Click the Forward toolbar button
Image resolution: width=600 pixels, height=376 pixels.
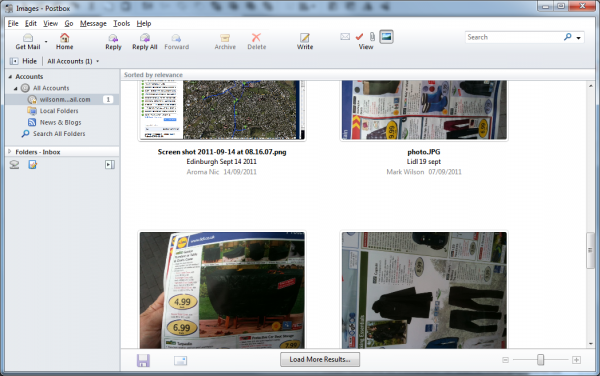(176, 41)
